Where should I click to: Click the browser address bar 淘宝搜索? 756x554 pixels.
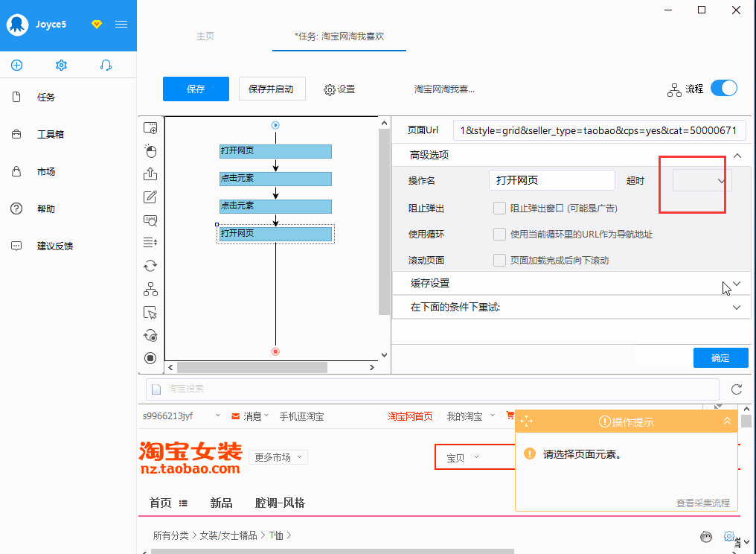[432, 389]
